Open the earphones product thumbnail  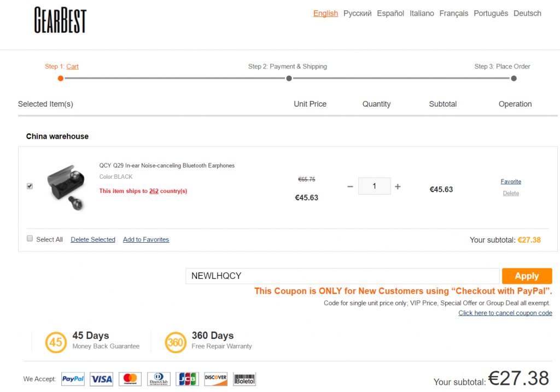coord(66,186)
